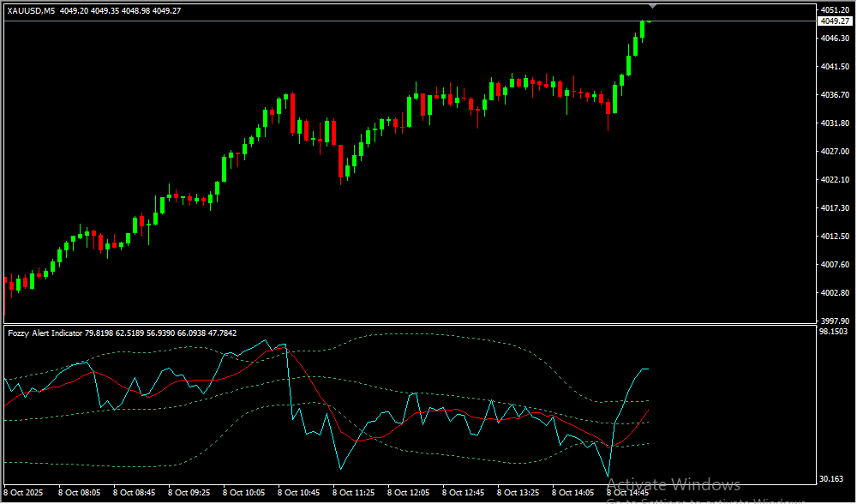The width and height of the screenshot is (857, 504).
Task: Click the 4027.00 price axis label
Action: click(834, 152)
